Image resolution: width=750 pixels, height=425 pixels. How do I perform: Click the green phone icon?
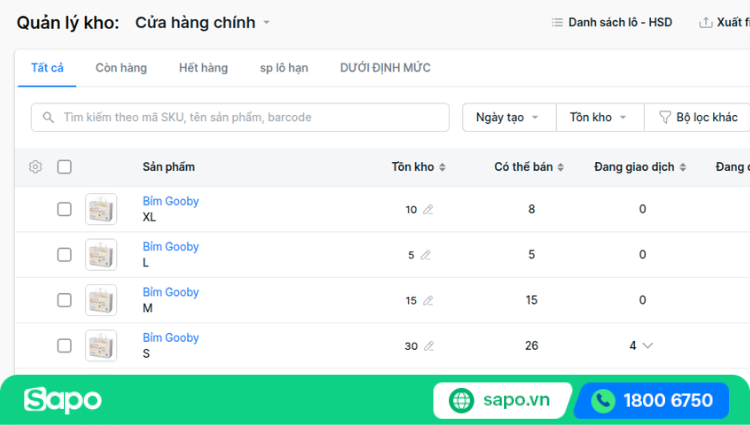(x=603, y=400)
